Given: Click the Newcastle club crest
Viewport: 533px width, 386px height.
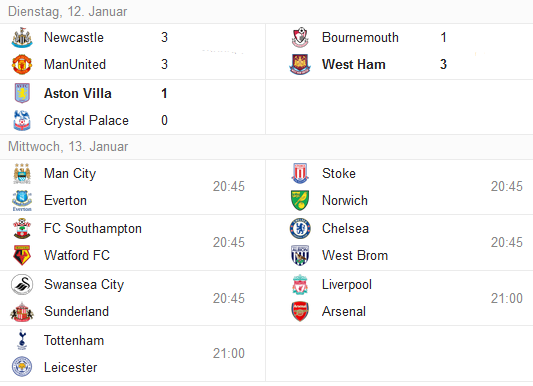Looking at the screenshot, I should pyautogui.click(x=22, y=37).
